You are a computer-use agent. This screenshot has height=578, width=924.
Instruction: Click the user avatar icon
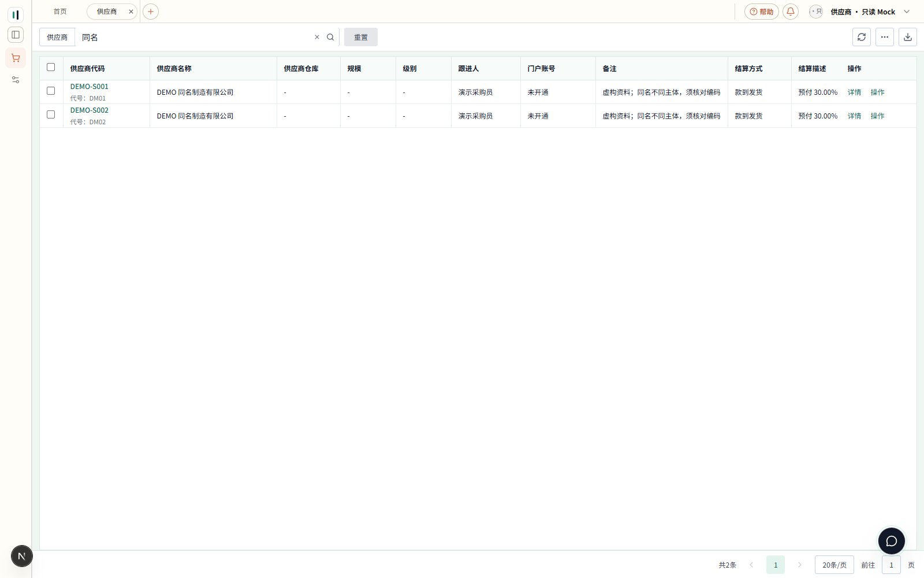pos(816,12)
